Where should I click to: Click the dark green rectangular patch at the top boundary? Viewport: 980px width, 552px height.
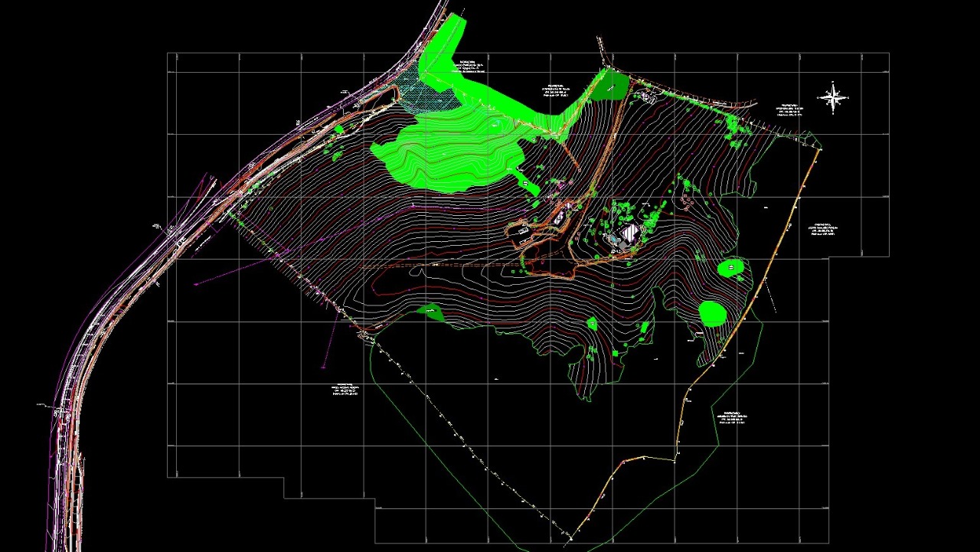[610, 84]
